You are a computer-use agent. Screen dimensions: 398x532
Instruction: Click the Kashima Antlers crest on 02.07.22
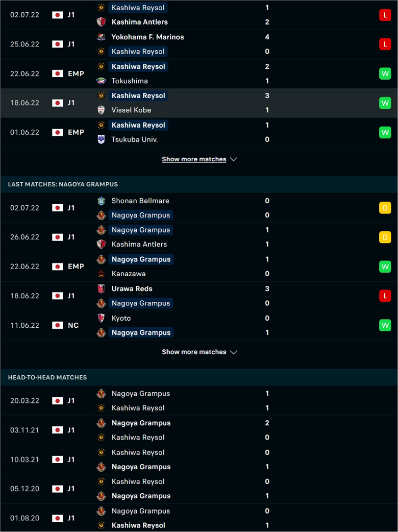[x=101, y=22]
